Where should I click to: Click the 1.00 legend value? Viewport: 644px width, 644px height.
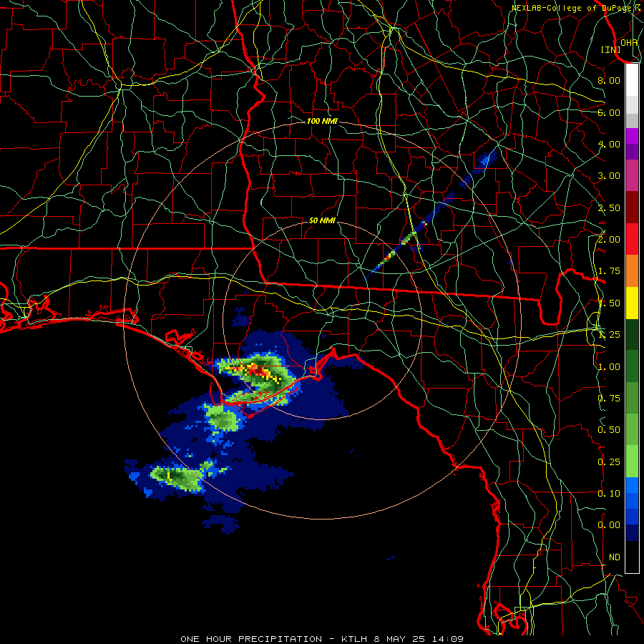click(x=609, y=367)
